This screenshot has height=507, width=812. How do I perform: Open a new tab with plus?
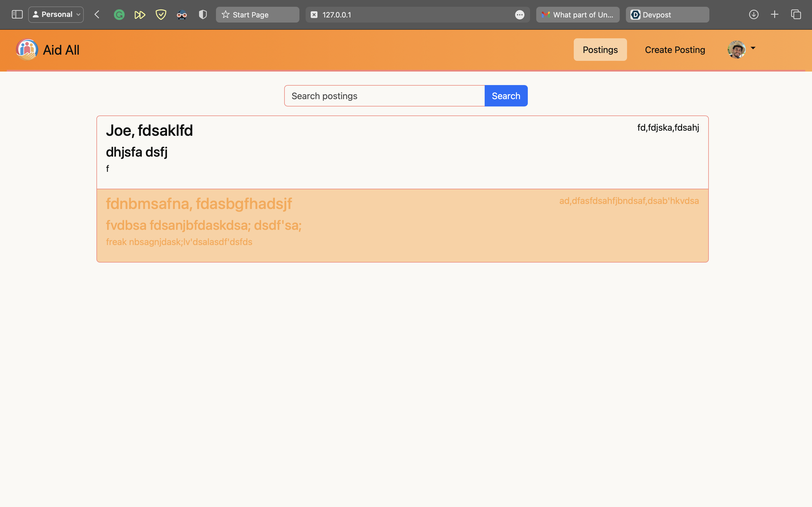pyautogui.click(x=775, y=14)
